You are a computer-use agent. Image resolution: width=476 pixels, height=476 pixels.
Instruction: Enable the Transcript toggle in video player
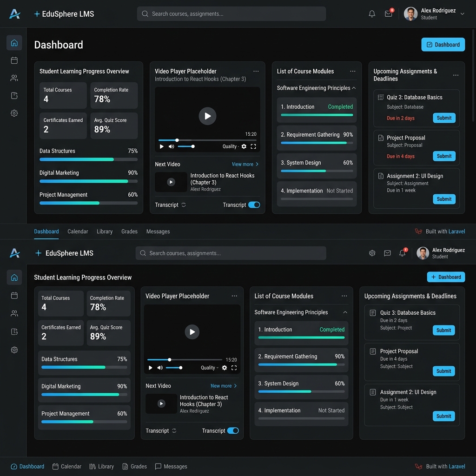click(x=254, y=205)
